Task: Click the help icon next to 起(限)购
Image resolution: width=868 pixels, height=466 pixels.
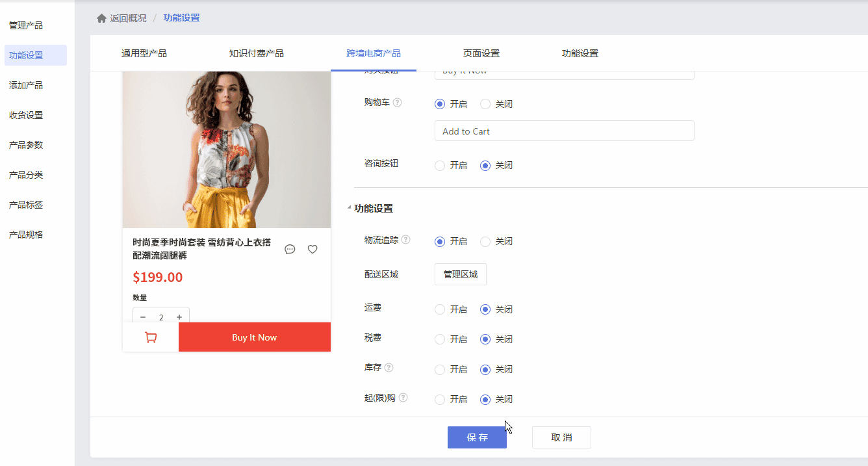Action: click(x=403, y=398)
